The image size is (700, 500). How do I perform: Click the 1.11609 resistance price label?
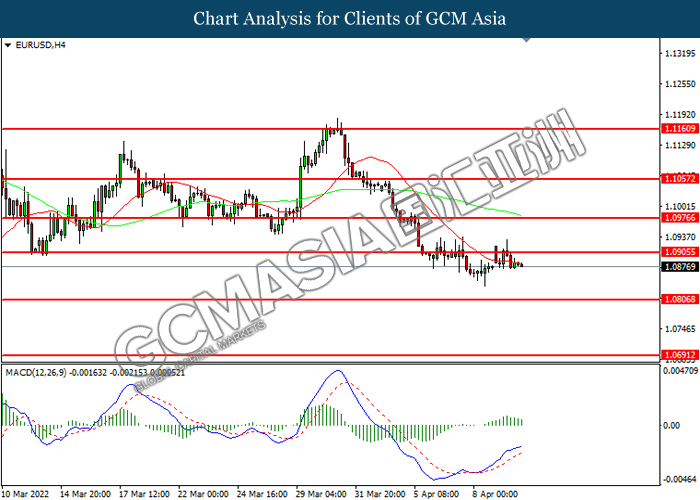pos(680,129)
